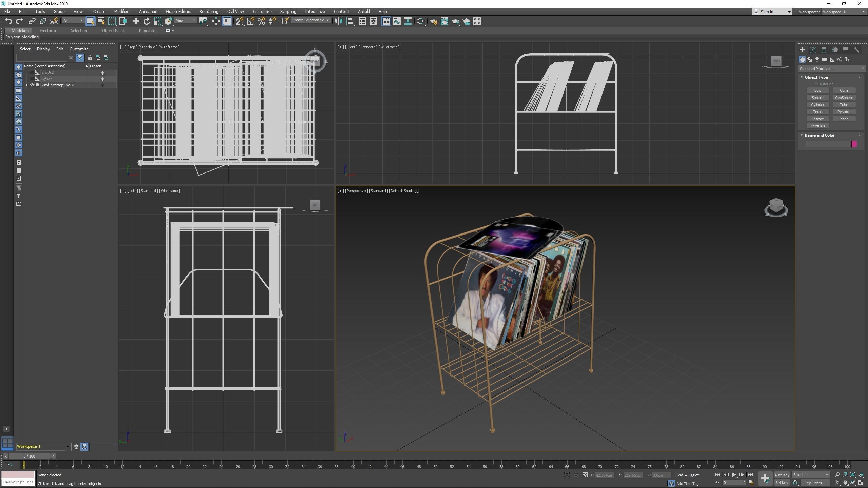Image resolution: width=868 pixels, height=488 pixels.
Task: Open the reference coordinate View dropdown
Action: point(185,20)
